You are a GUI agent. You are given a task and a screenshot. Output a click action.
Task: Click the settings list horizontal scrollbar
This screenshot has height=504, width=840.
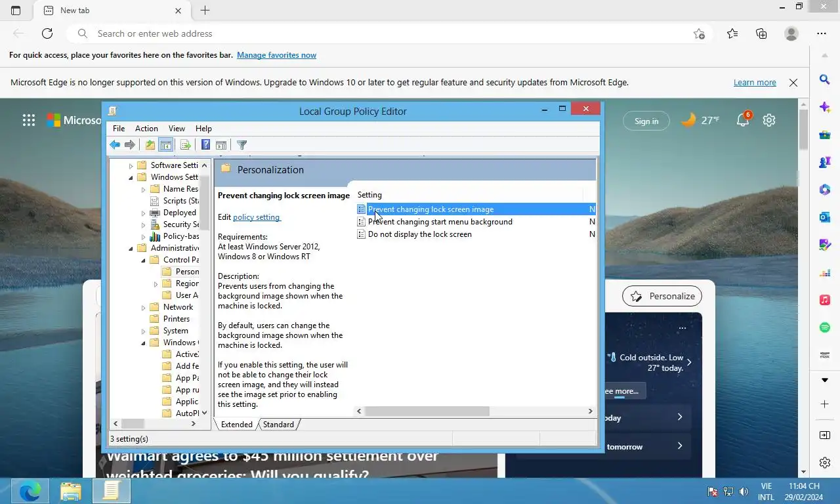(x=427, y=411)
